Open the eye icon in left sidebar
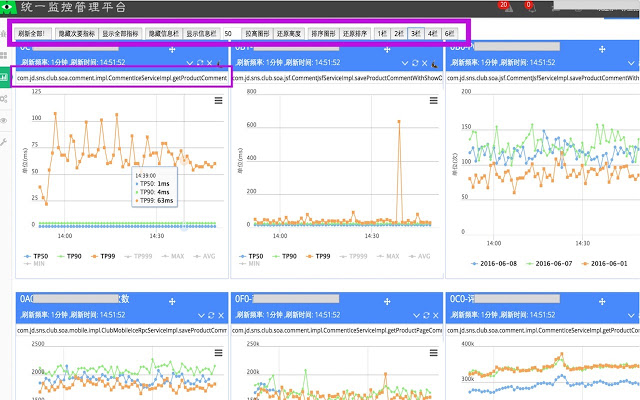The height and width of the screenshot is (400, 640). tap(4, 120)
